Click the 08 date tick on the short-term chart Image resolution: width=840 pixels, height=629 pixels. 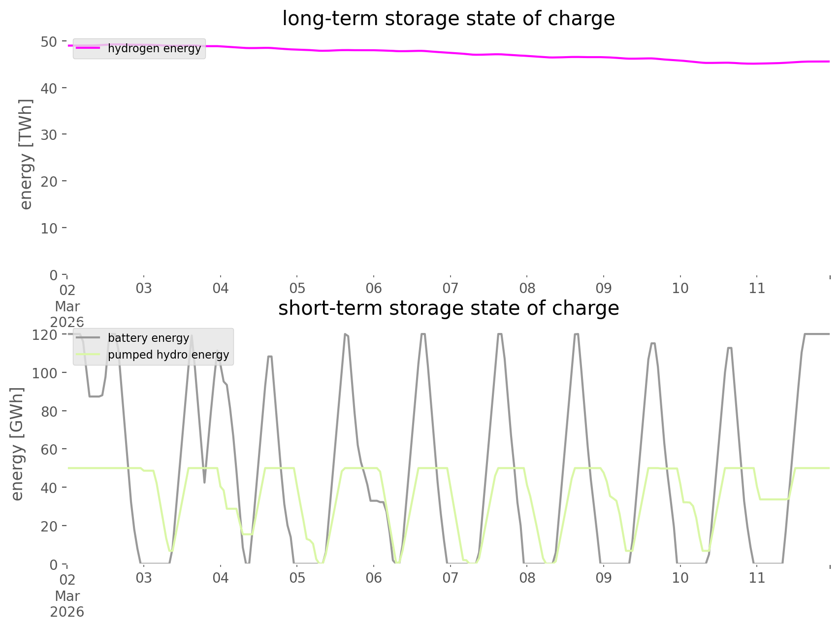(x=527, y=578)
